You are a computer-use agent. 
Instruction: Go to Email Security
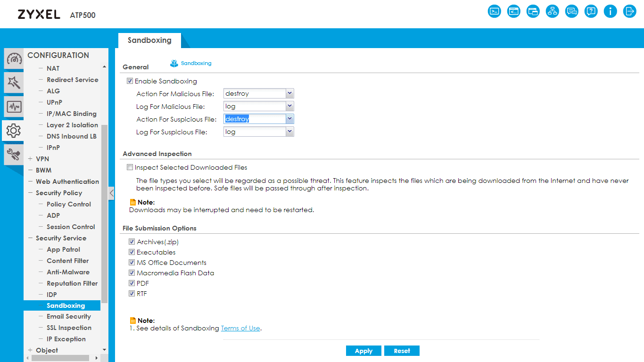point(69,316)
